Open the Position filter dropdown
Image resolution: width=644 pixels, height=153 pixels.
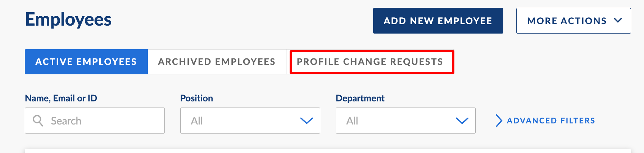coord(250,121)
